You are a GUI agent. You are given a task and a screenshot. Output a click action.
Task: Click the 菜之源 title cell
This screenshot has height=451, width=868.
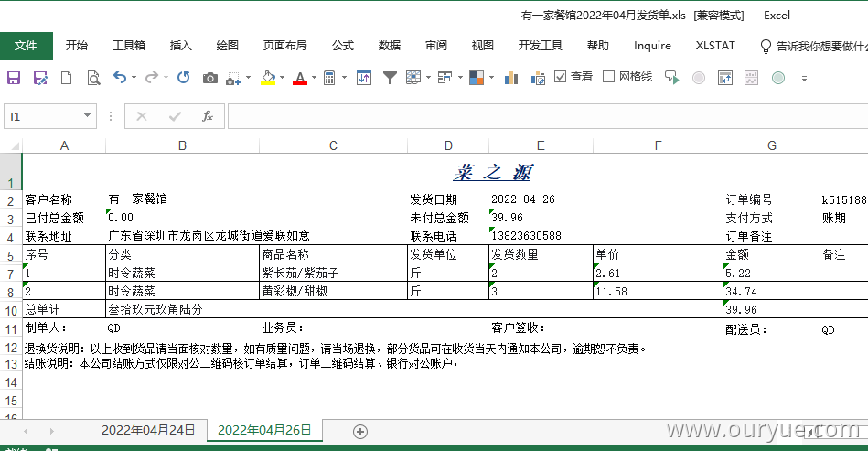pyautogui.click(x=492, y=172)
